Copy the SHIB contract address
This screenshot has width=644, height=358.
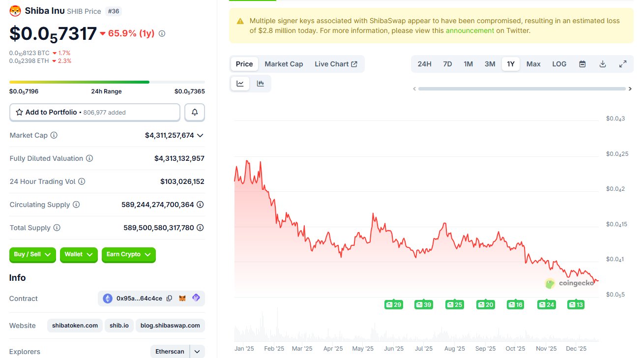coord(169,298)
